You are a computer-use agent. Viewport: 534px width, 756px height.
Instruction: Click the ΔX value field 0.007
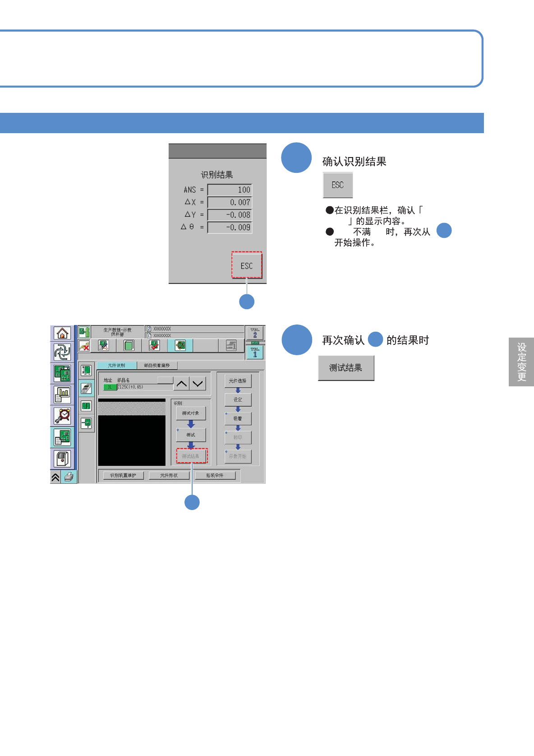point(230,203)
